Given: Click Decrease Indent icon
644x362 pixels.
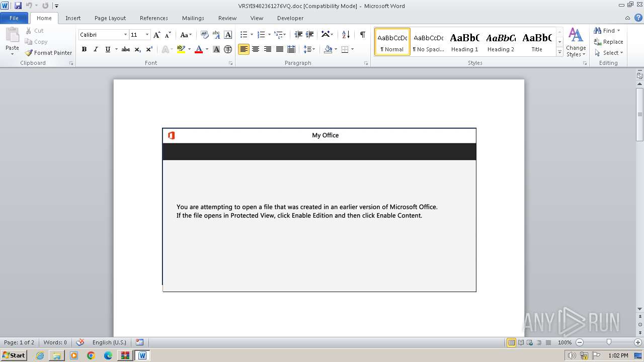Looking at the screenshot, I should pos(298,35).
